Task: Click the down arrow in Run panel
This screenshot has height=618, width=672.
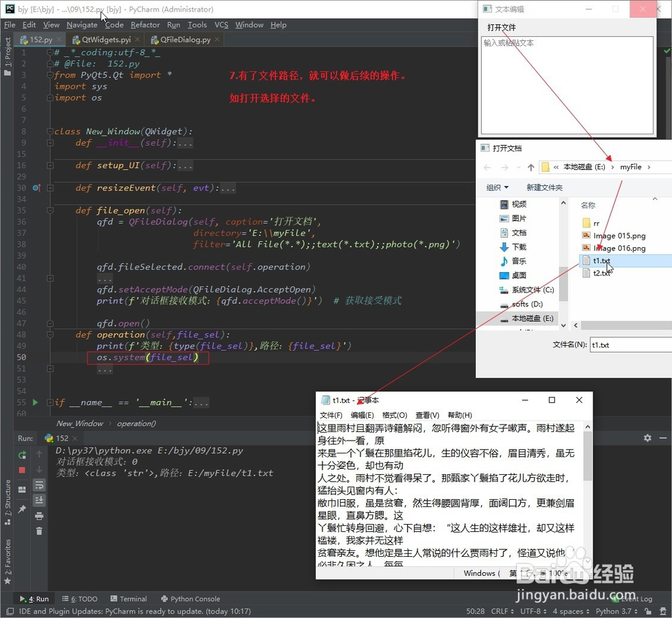Action: point(39,470)
